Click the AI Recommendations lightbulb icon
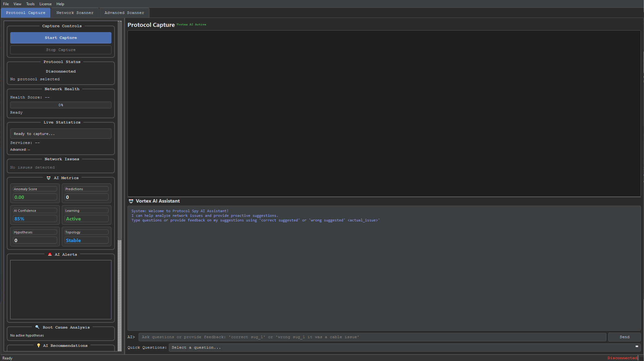The image size is (644, 361). click(39, 345)
